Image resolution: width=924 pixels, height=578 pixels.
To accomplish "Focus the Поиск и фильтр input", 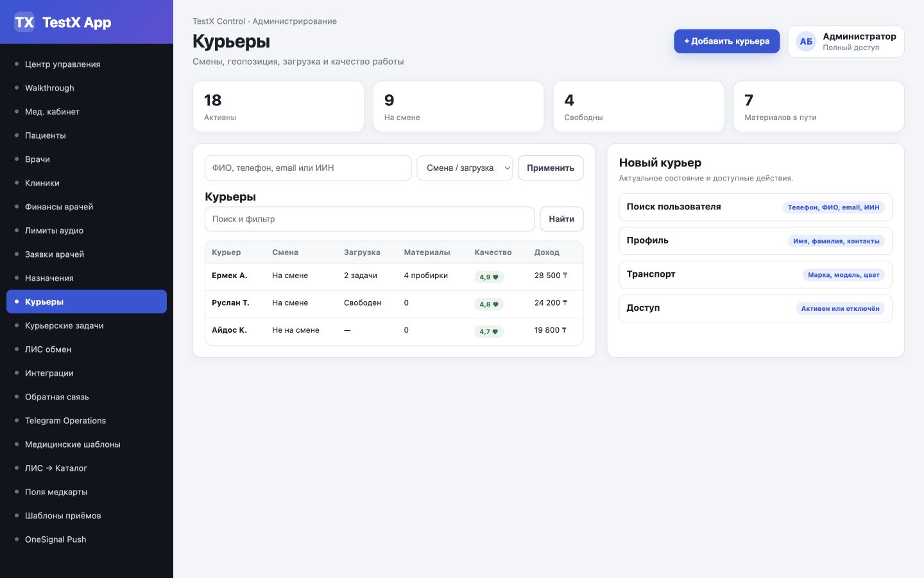I will [370, 219].
